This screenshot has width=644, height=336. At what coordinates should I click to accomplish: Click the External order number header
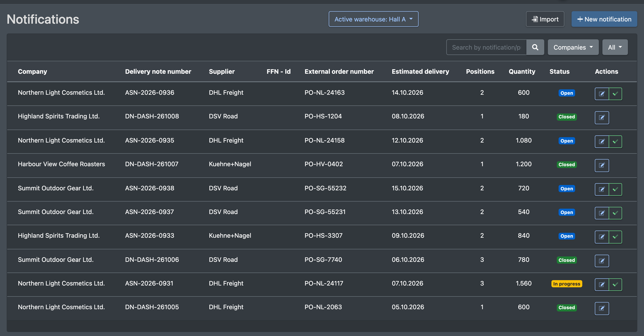pos(339,71)
